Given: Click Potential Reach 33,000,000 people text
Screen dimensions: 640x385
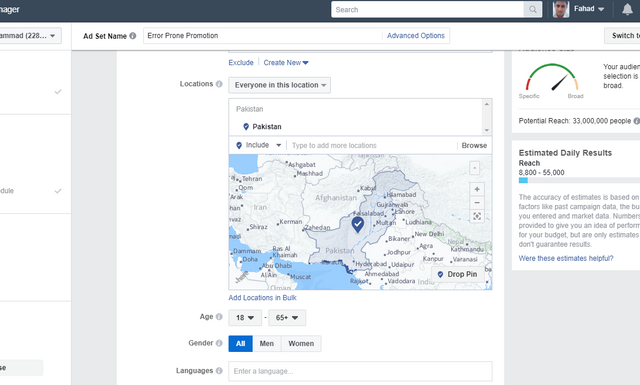Looking at the screenshot, I should click(575, 121).
